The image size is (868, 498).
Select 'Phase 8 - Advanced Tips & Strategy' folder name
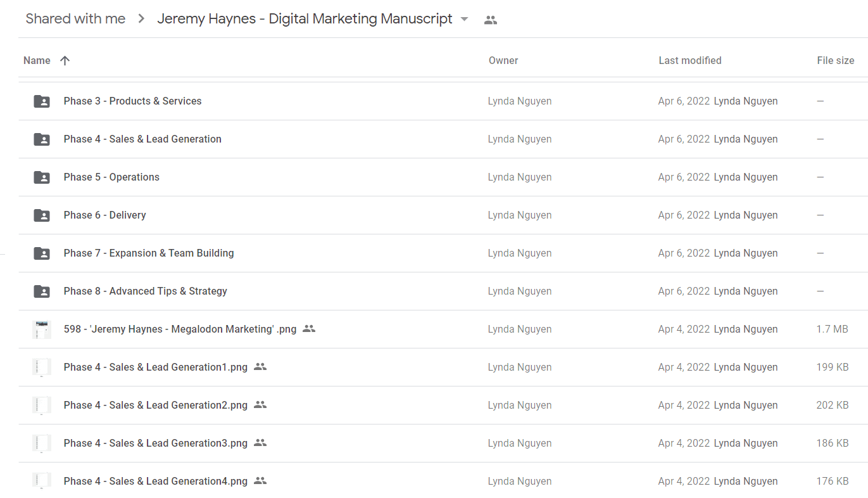145,291
